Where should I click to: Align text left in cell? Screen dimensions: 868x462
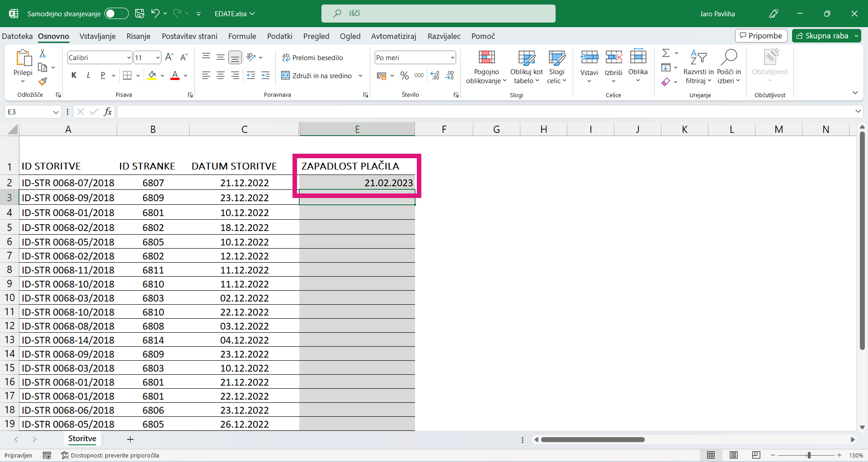pos(206,75)
